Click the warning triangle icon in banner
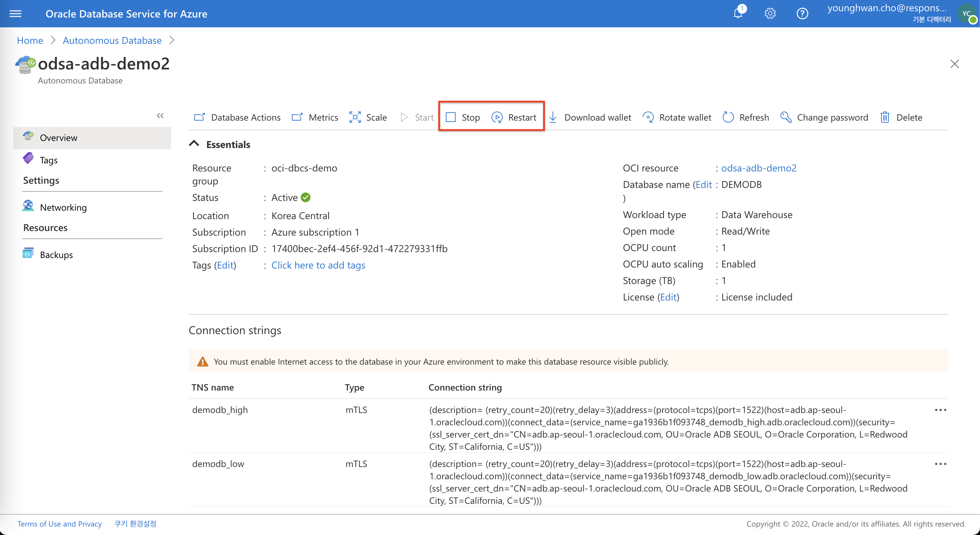The width and height of the screenshot is (980, 535). [x=202, y=361]
